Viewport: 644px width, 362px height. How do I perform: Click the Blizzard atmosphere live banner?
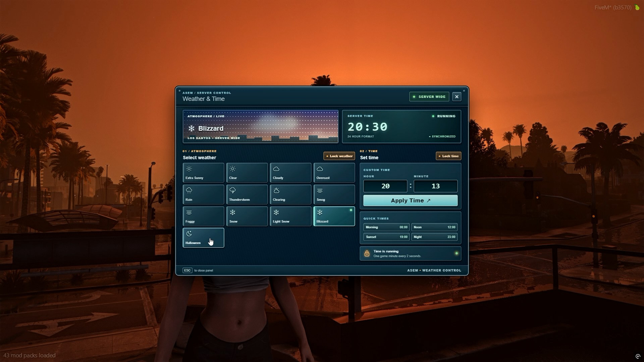pos(261,127)
